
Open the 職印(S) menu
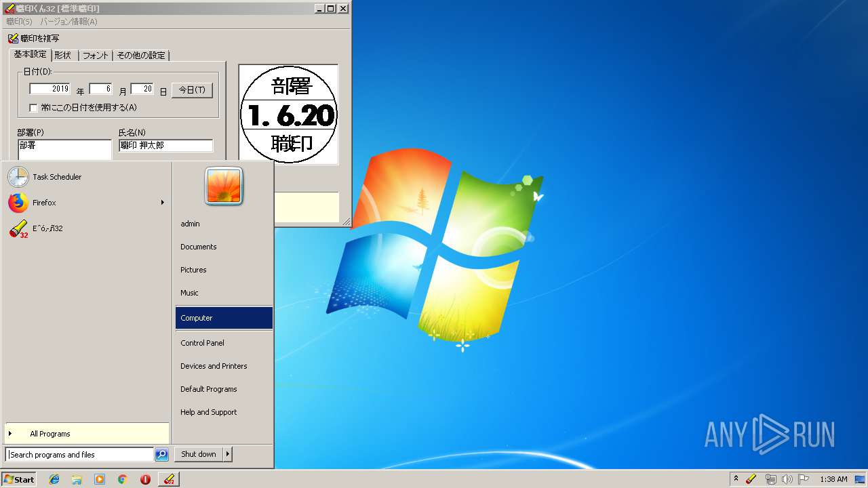pos(19,22)
